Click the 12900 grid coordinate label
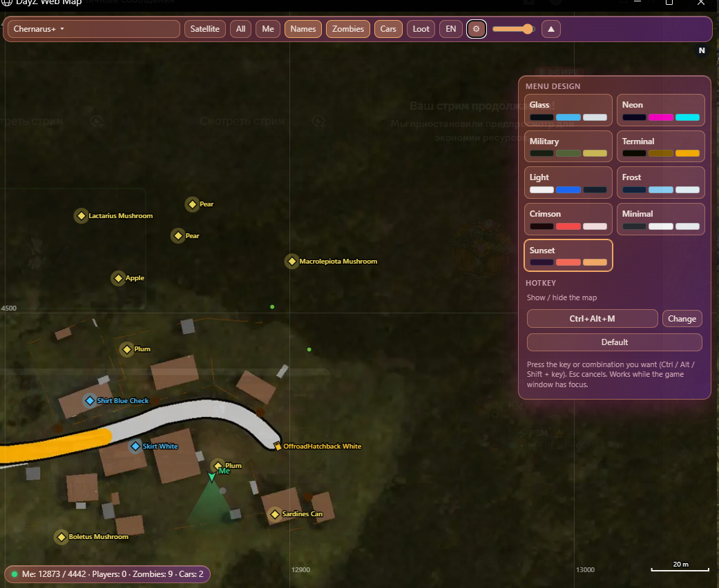Image resolution: width=719 pixels, height=588 pixels. click(301, 569)
